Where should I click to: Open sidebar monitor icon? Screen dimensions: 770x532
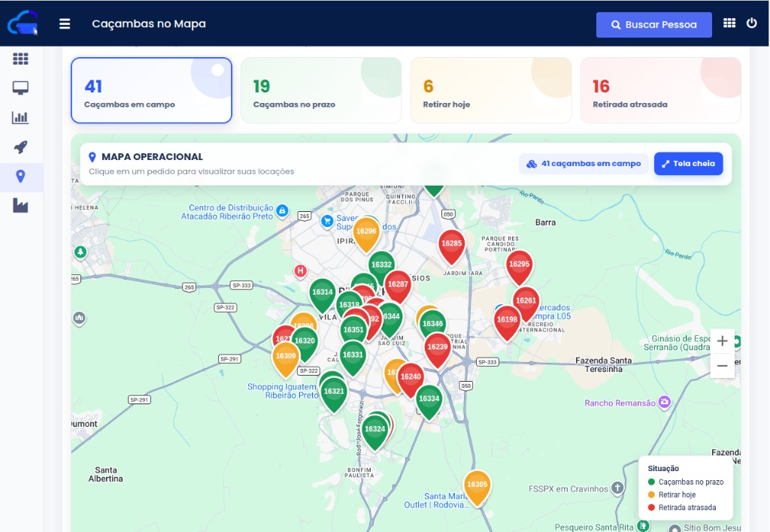click(20, 88)
